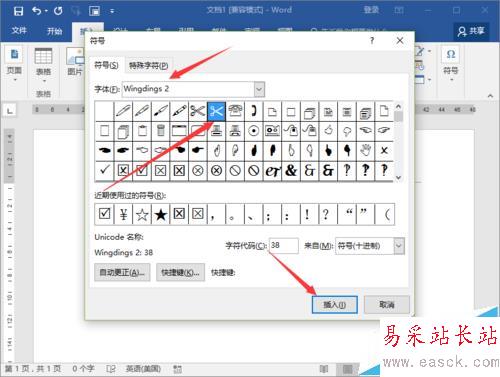
Task: Undo the last action in Word
Action: (x=36, y=11)
